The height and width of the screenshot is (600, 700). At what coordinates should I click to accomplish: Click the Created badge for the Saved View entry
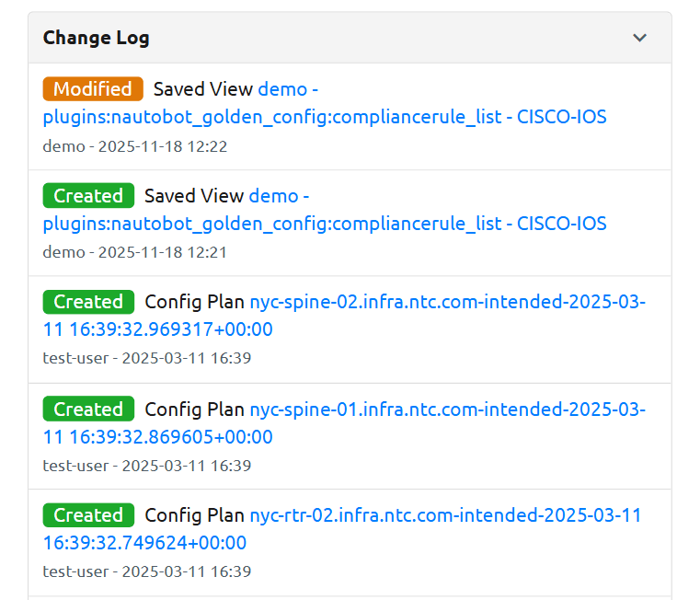pos(88,196)
